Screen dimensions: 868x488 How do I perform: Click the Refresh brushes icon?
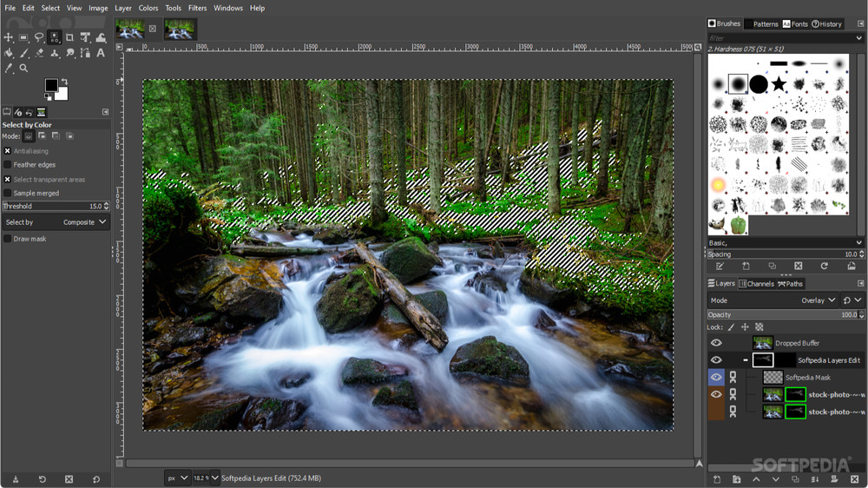click(x=825, y=267)
